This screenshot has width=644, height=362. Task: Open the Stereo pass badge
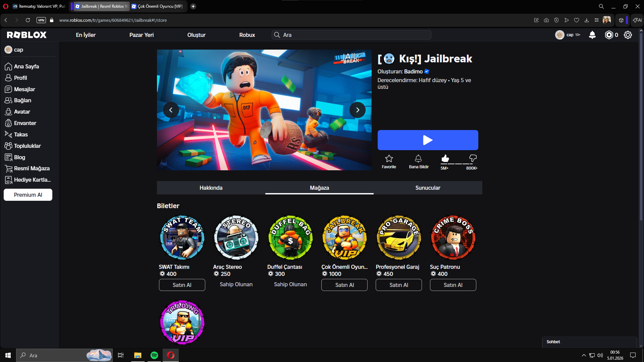click(x=236, y=238)
